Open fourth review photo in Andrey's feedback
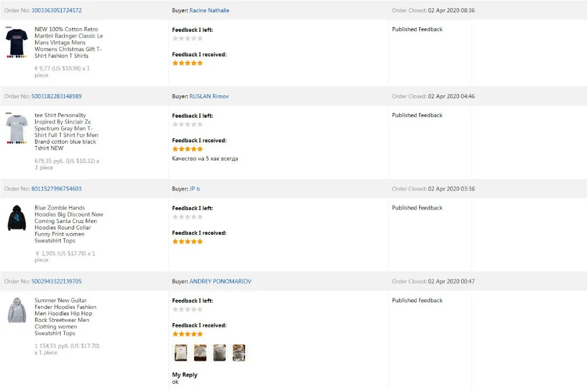Screen dimensions: 588x389 pyautogui.click(x=239, y=353)
